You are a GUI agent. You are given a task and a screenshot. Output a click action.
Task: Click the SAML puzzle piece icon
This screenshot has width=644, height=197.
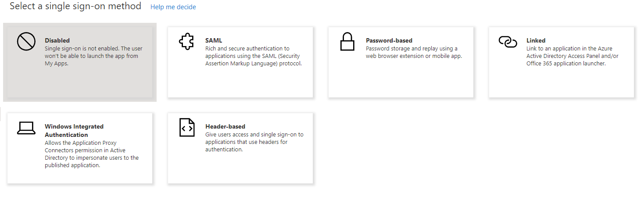(186, 42)
